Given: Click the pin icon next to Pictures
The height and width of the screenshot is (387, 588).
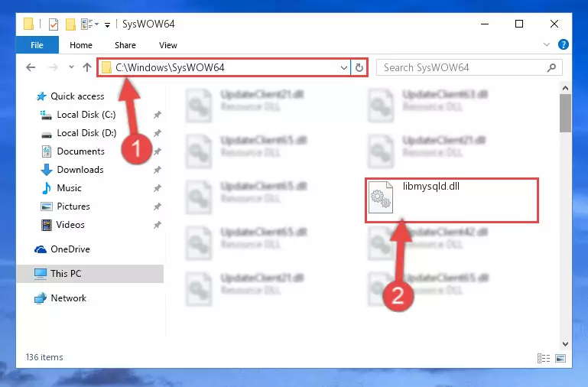Looking at the screenshot, I should point(157,207).
